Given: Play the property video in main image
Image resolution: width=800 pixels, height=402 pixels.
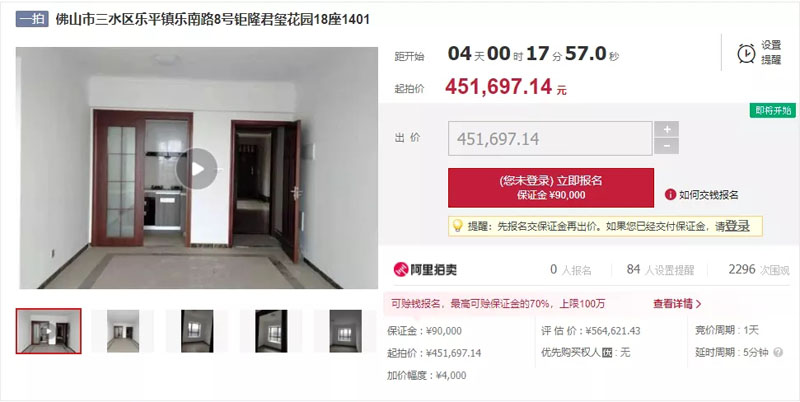Looking at the screenshot, I should coord(197,169).
